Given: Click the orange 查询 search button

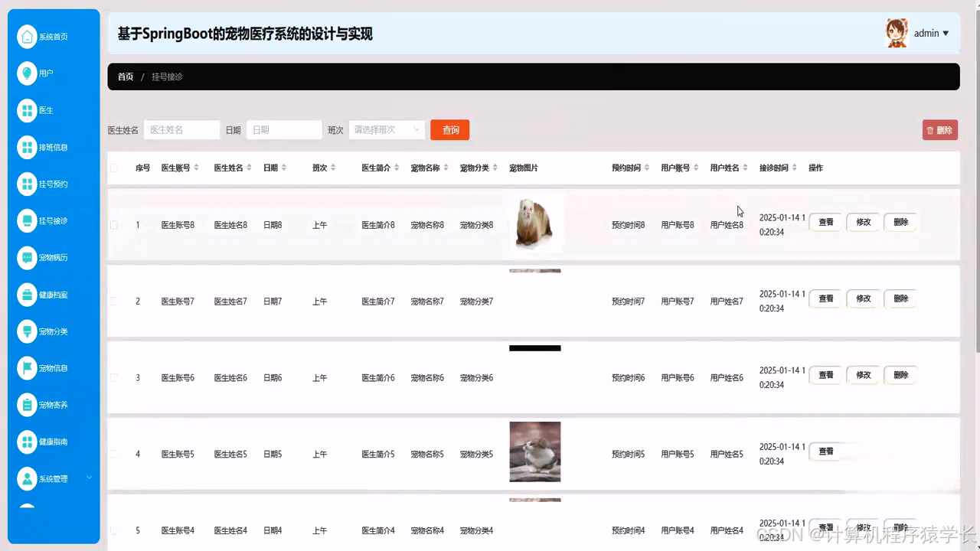Looking at the screenshot, I should tap(449, 129).
